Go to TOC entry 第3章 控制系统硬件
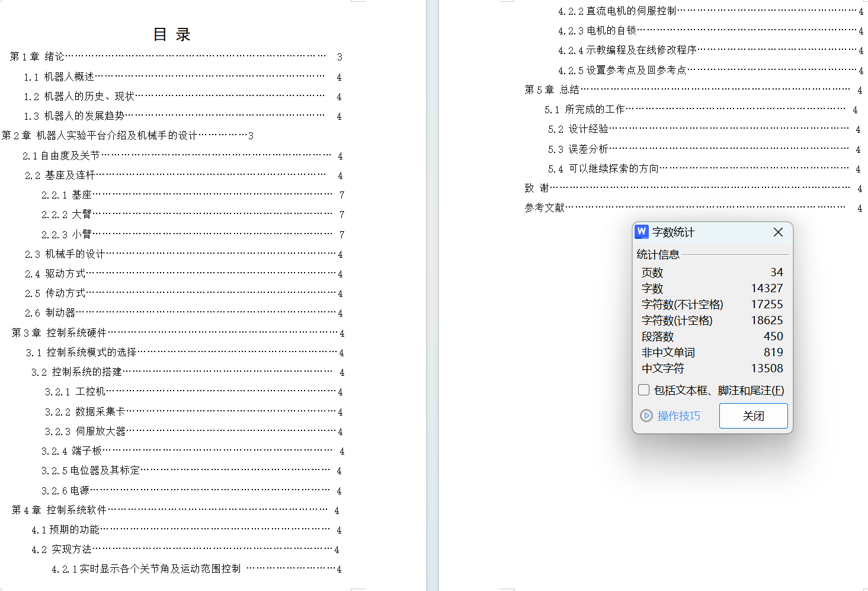Viewport: 868px width, 591px height. click(178, 333)
